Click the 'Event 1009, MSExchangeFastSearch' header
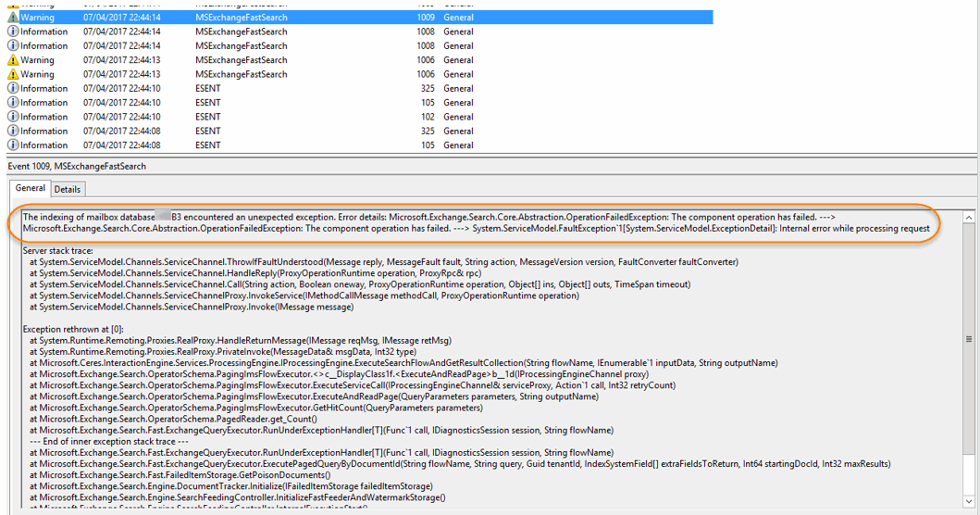This screenshot has width=980, height=515. [x=77, y=167]
